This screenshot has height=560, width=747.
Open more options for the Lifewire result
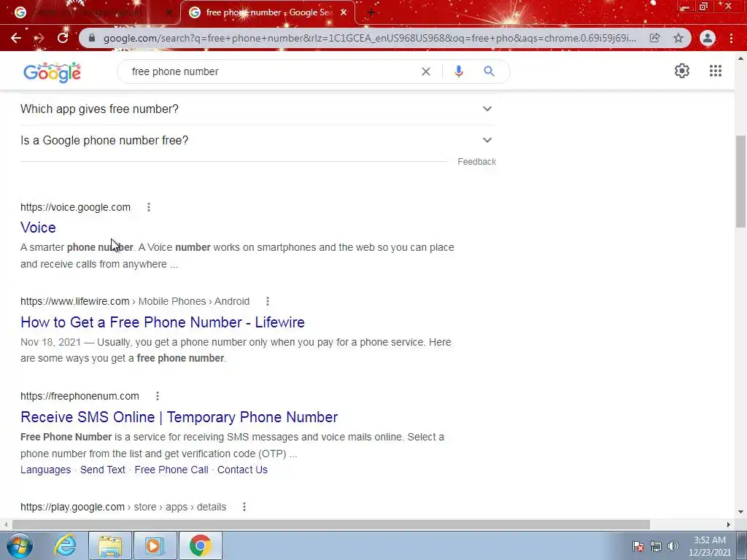coord(268,301)
